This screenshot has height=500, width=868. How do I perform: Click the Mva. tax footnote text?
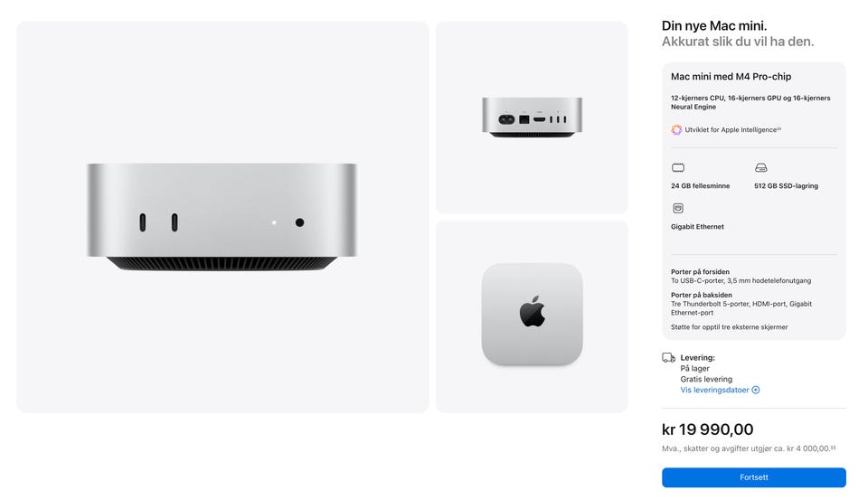pyautogui.click(x=749, y=448)
